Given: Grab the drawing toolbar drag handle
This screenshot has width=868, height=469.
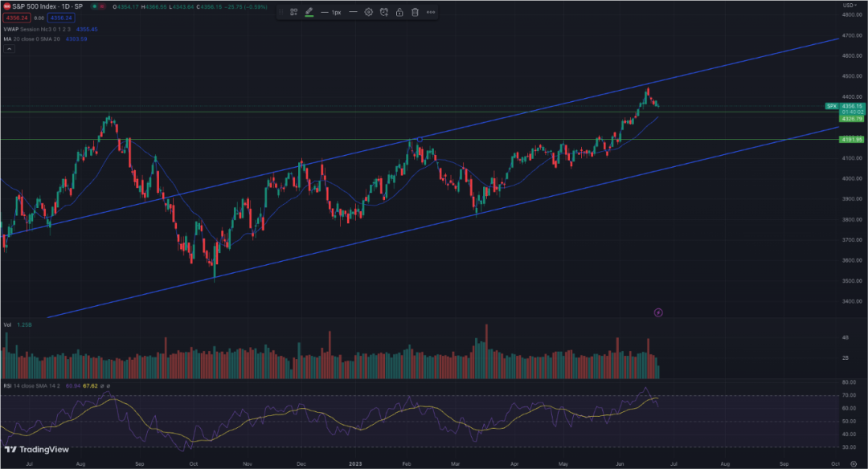Looking at the screenshot, I should pyautogui.click(x=281, y=12).
